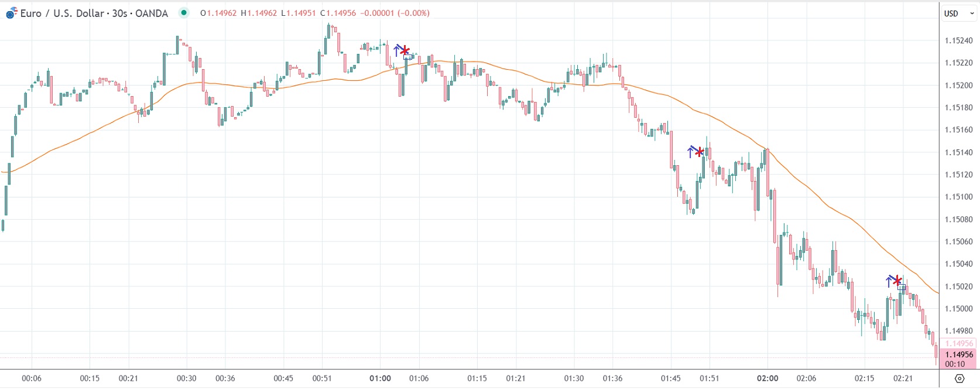Screen dimensions: 980x389
Task: Click the 00:10 bar countdown timer
Action: point(955,364)
